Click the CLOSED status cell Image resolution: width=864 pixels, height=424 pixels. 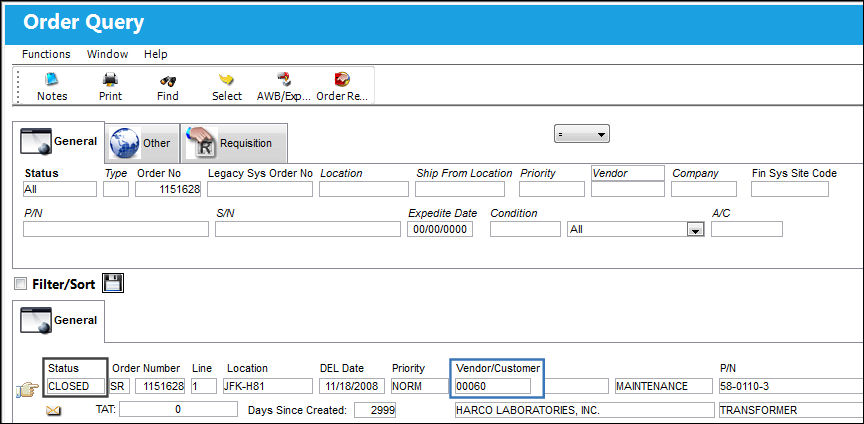[75, 386]
